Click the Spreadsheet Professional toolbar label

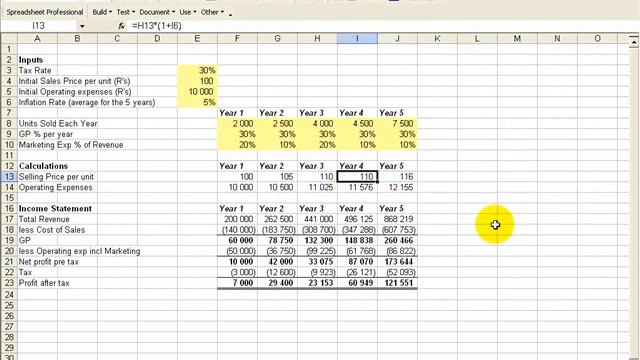coord(44,12)
